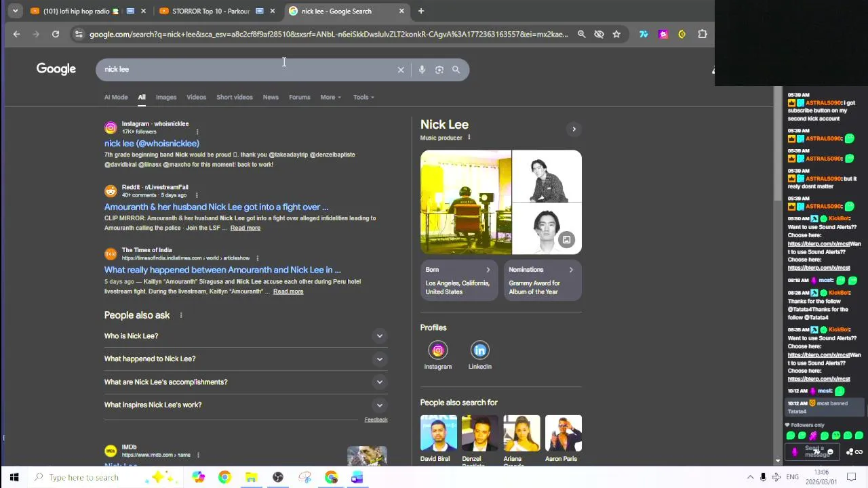The height and width of the screenshot is (488, 868).
Task: Open Windows Start menu
Action: pos(14,477)
